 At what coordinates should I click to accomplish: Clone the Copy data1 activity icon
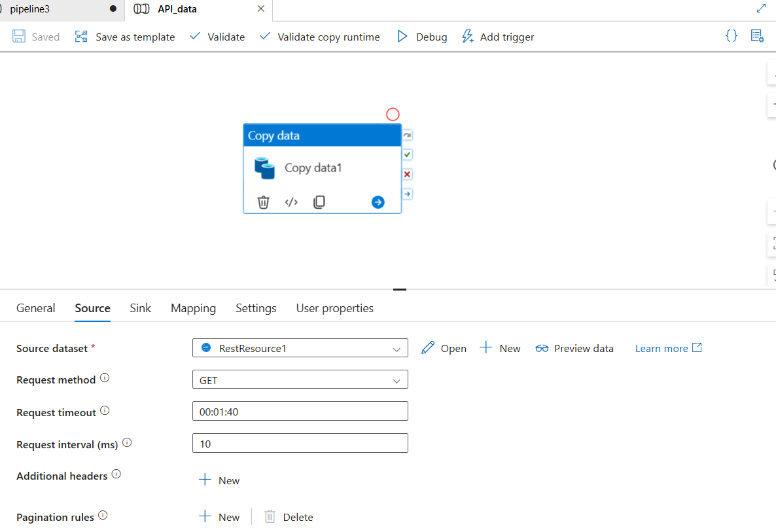[319, 202]
